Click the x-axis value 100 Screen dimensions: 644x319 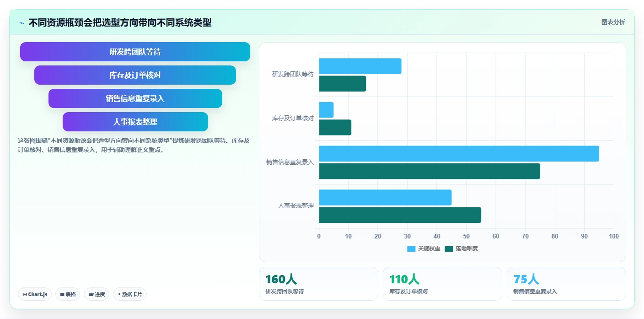614,236
